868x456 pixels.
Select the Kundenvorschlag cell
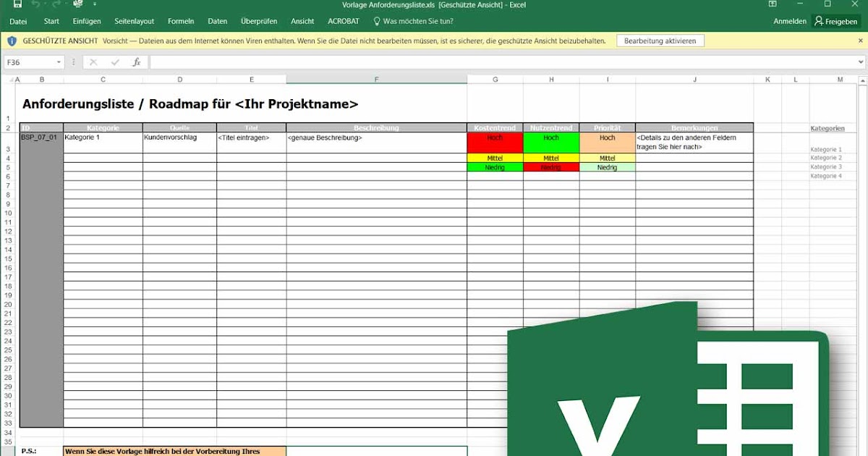179,143
